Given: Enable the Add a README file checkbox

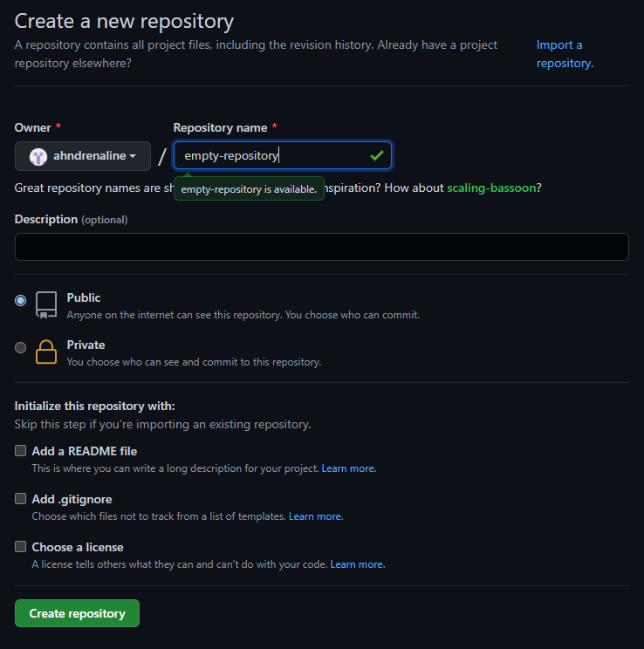Looking at the screenshot, I should (x=20, y=450).
